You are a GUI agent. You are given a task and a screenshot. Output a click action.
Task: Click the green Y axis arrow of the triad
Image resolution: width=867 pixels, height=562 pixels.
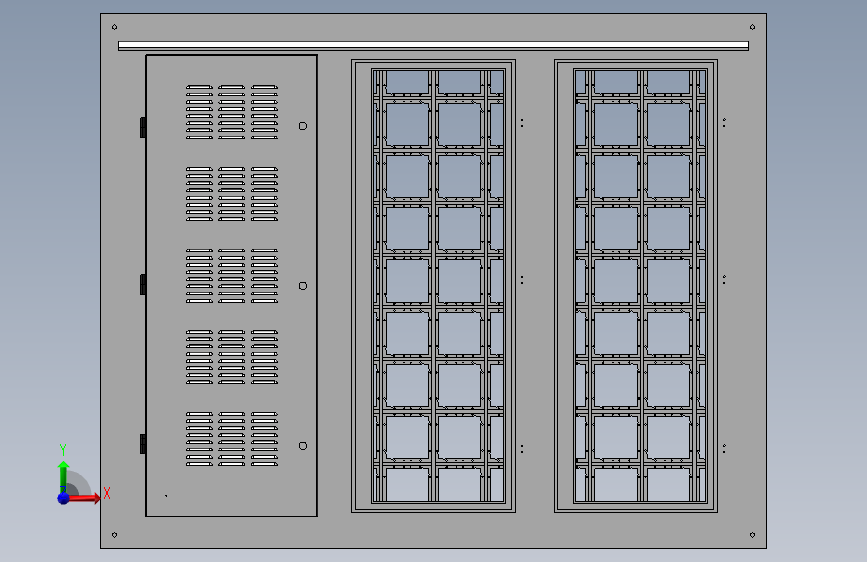click(x=63, y=476)
